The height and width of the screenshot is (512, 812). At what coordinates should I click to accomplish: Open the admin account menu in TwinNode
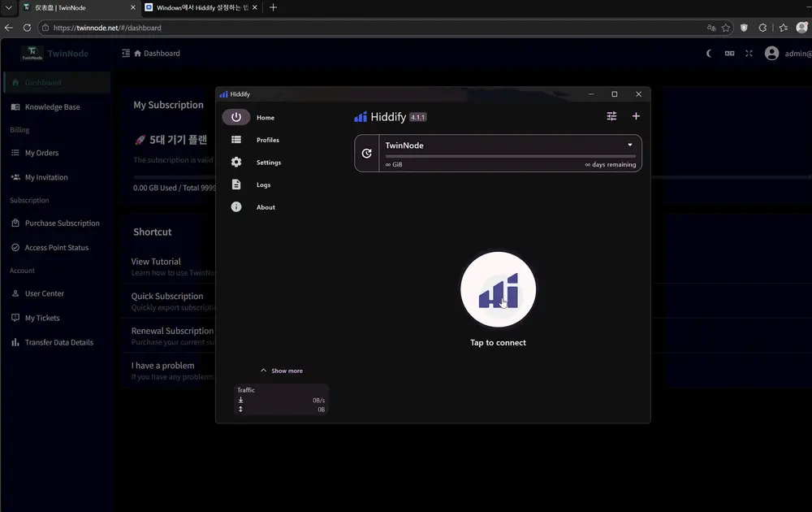[788, 54]
